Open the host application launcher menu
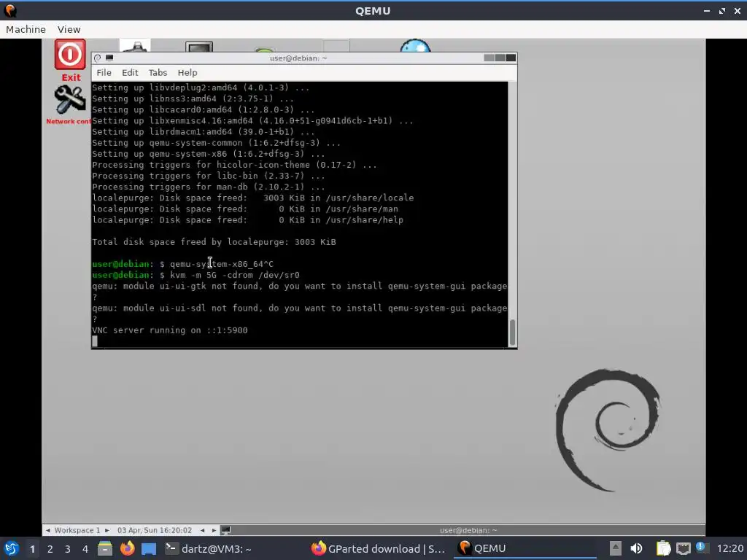Viewport: 747px width, 560px height. (x=12, y=548)
